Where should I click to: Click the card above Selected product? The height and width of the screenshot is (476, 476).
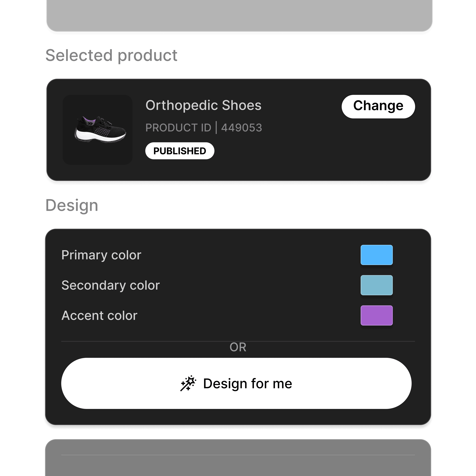pos(239,15)
